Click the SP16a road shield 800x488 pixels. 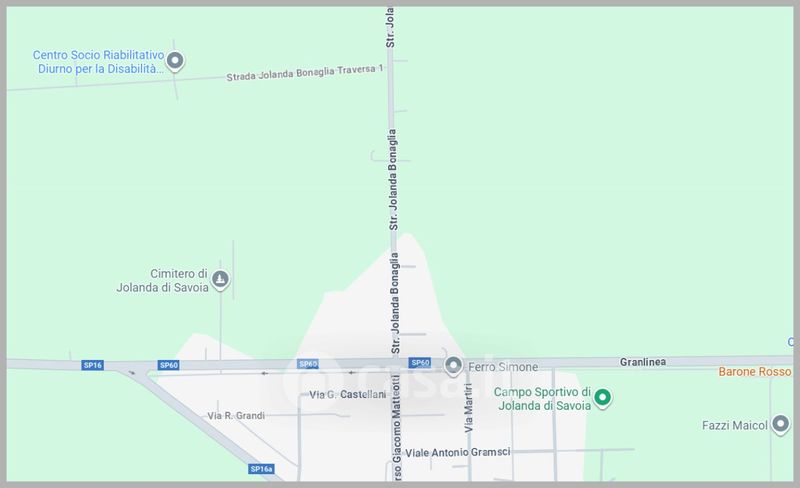click(x=261, y=469)
